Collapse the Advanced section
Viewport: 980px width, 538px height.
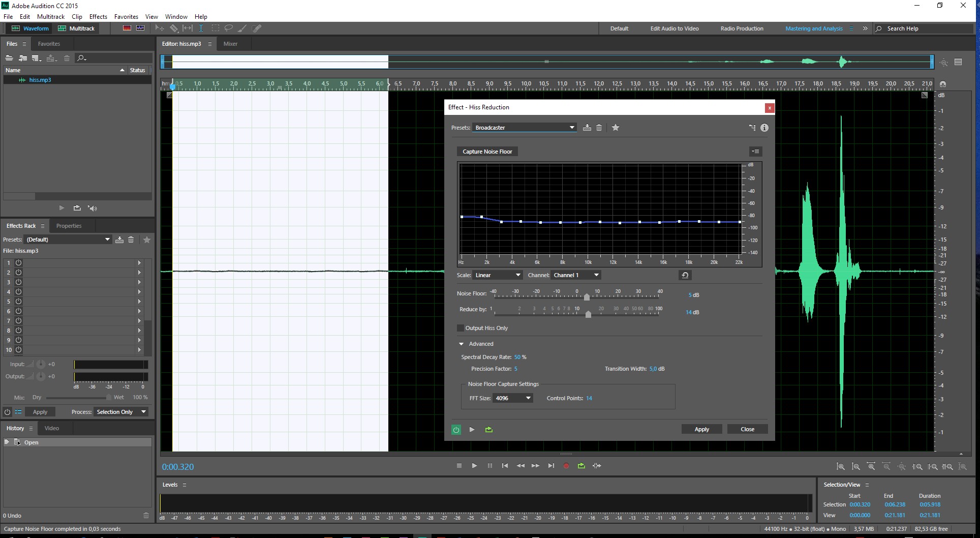462,344
